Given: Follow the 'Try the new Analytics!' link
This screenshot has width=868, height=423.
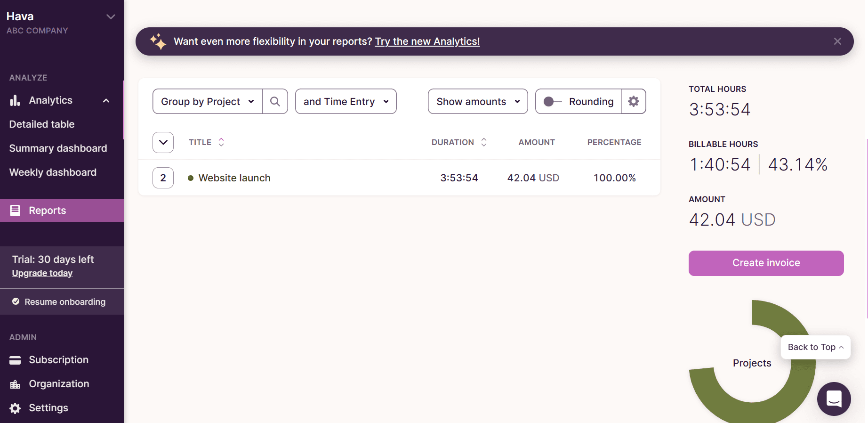Looking at the screenshot, I should (427, 41).
